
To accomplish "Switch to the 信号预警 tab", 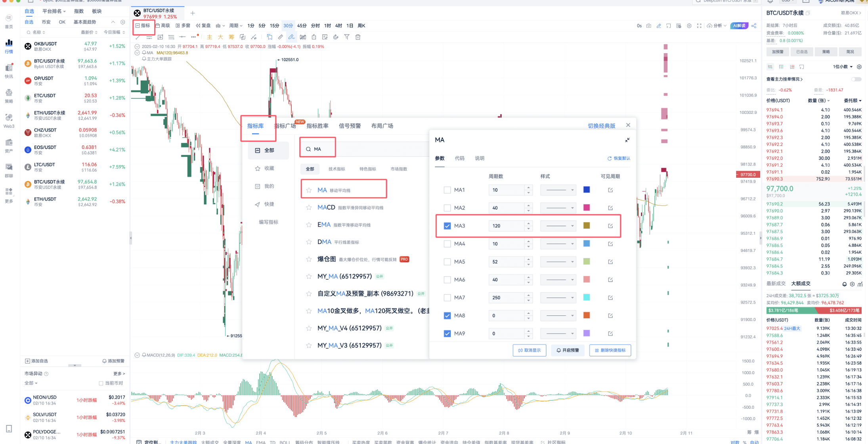I will coord(350,126).
